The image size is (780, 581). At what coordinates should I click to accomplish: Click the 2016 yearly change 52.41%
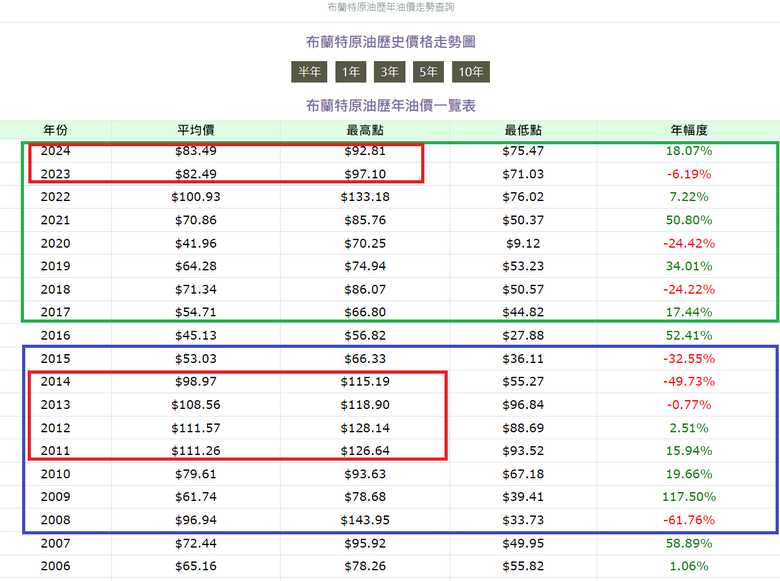[x=689, y=335]
